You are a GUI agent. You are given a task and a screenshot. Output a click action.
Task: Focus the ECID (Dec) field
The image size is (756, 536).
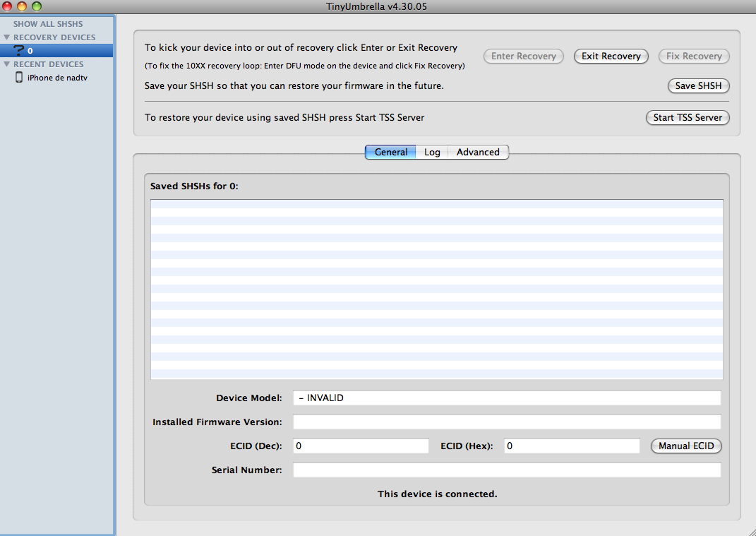pos(361,446)
